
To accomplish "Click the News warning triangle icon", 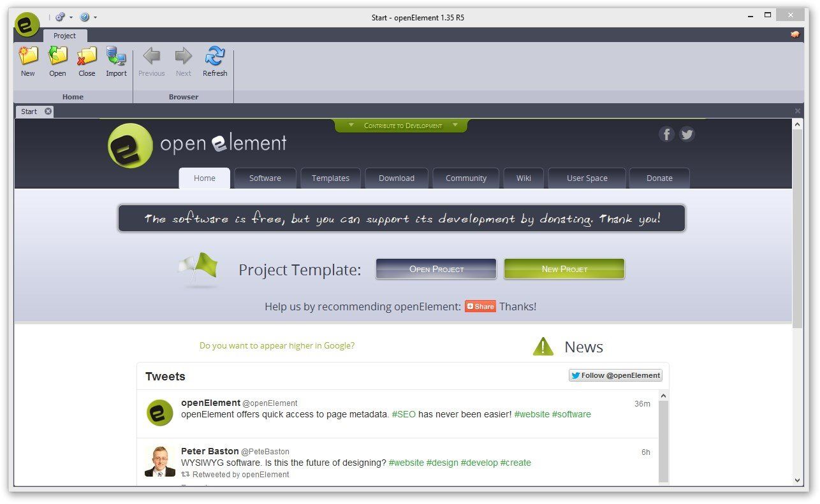I will click(543, 347).
